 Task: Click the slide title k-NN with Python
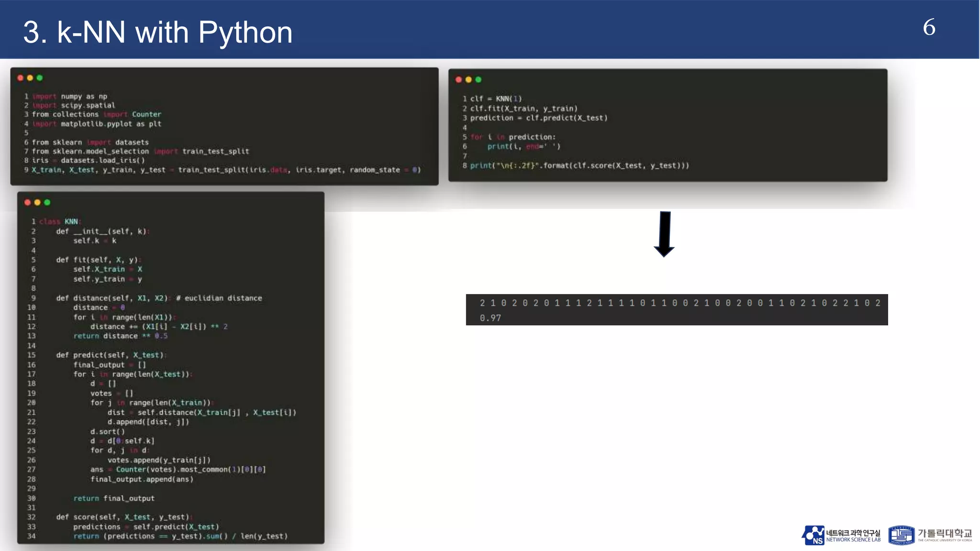[157, 33]
